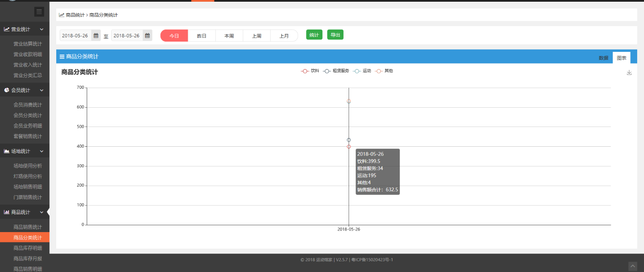This screenshot has width=644, height=272.
Task: Click the start date input field
Action: [76, 36]
